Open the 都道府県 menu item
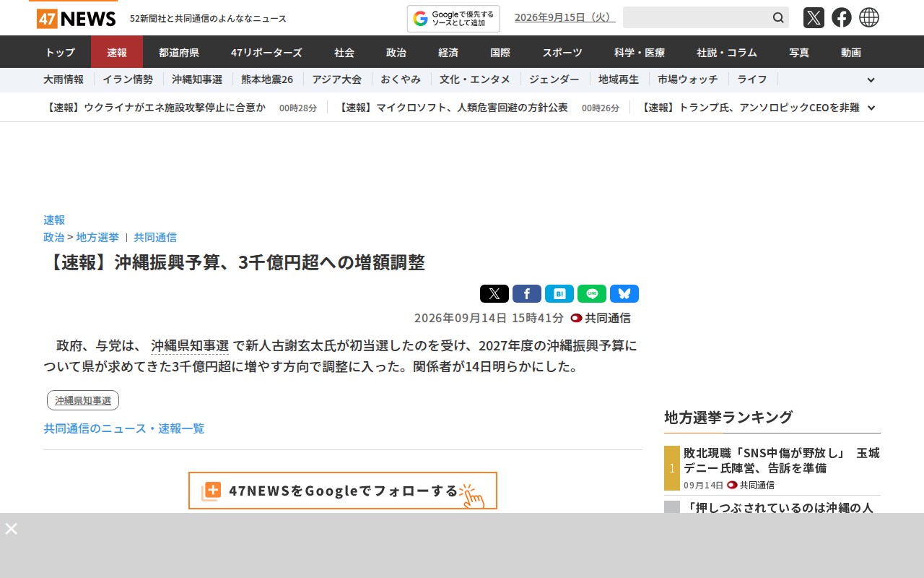Screen dimensions: 924x578 point(179,52)
